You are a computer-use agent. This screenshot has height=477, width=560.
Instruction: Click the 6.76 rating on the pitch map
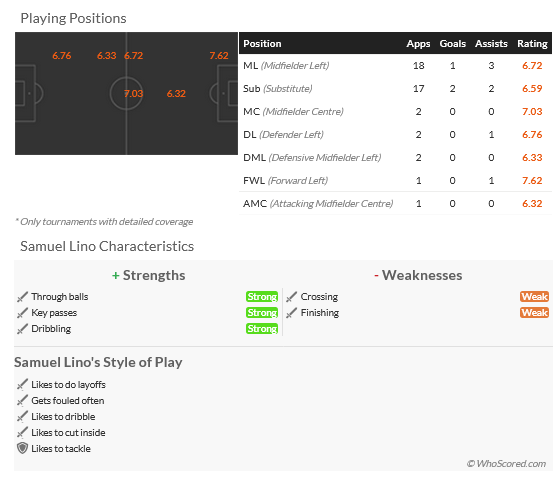point(61,56)
